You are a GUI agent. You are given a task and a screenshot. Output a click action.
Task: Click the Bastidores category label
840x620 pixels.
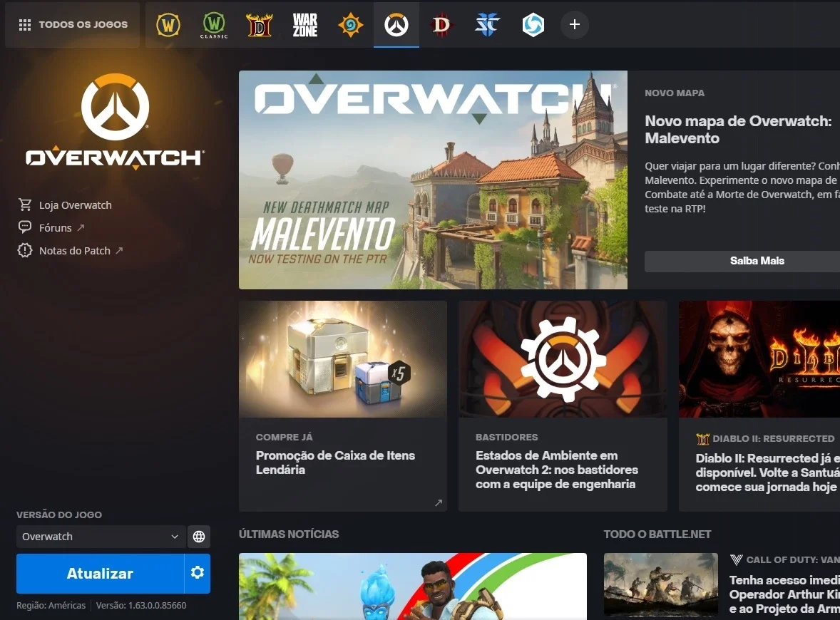pos(507,437)
